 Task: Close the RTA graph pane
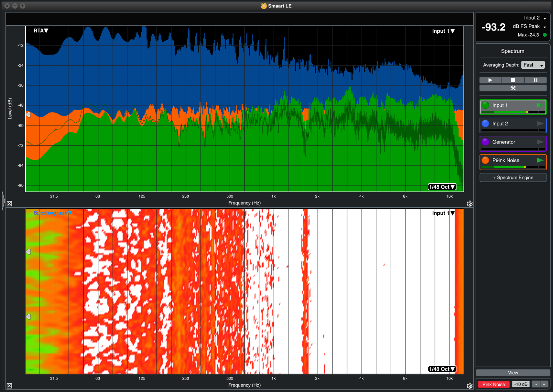pyautogui.click(x=9, y=204)
